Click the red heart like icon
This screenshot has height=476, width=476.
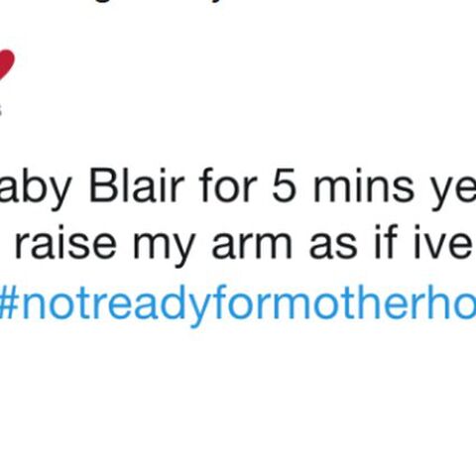point(6,64)
